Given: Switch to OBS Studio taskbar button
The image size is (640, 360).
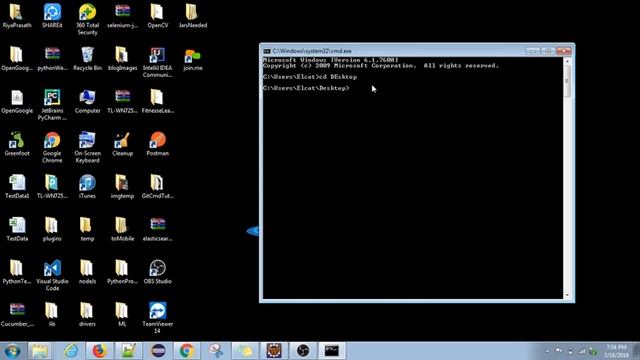Looking at the screenshot, I should click(303, 351).
